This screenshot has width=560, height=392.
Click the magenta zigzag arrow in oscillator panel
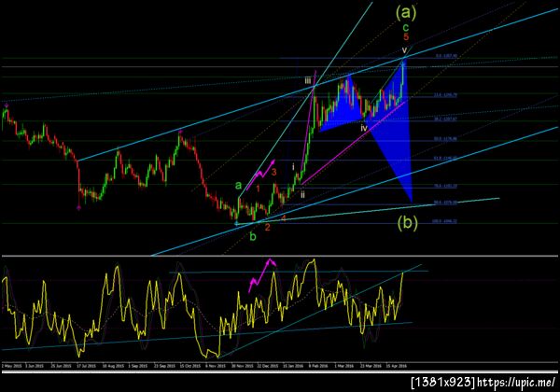coord(262,275)
